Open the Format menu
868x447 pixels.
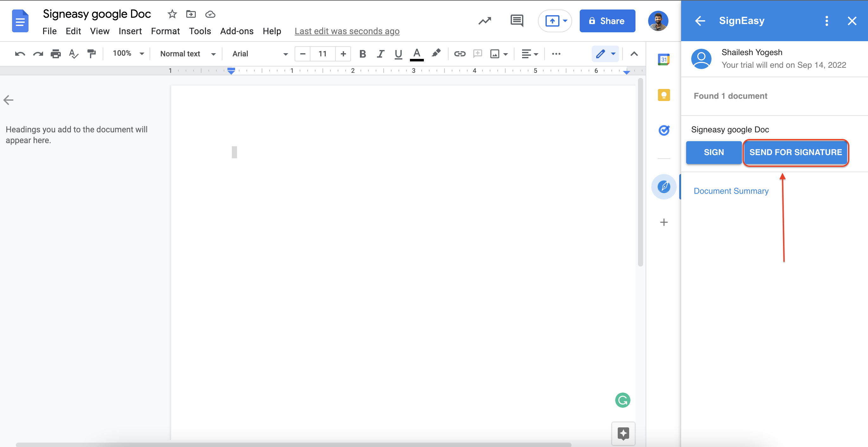pos(165,31)
